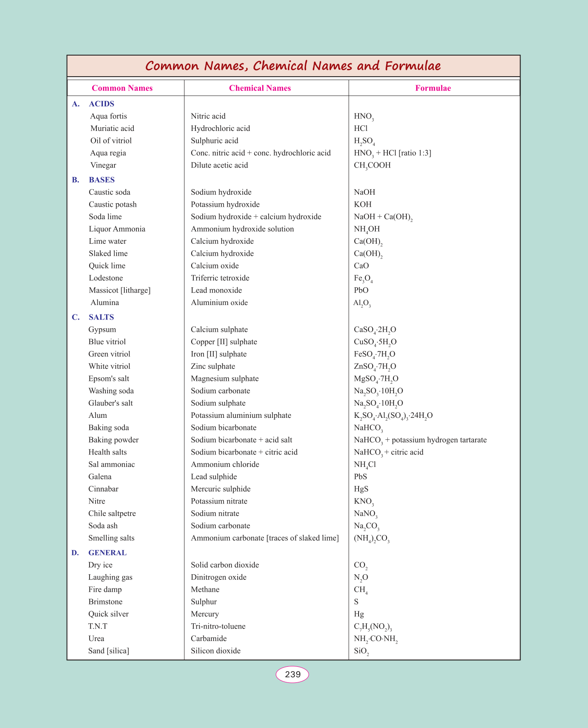Select the Caustic potash entry
Image resolution: width=588 pixels, height=728 pixels.
112,205
